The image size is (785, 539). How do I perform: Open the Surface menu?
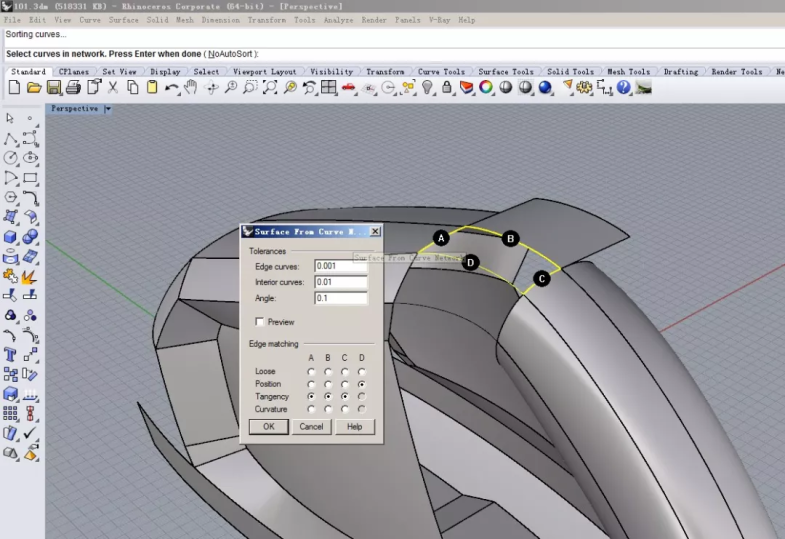tap(124, 20)
